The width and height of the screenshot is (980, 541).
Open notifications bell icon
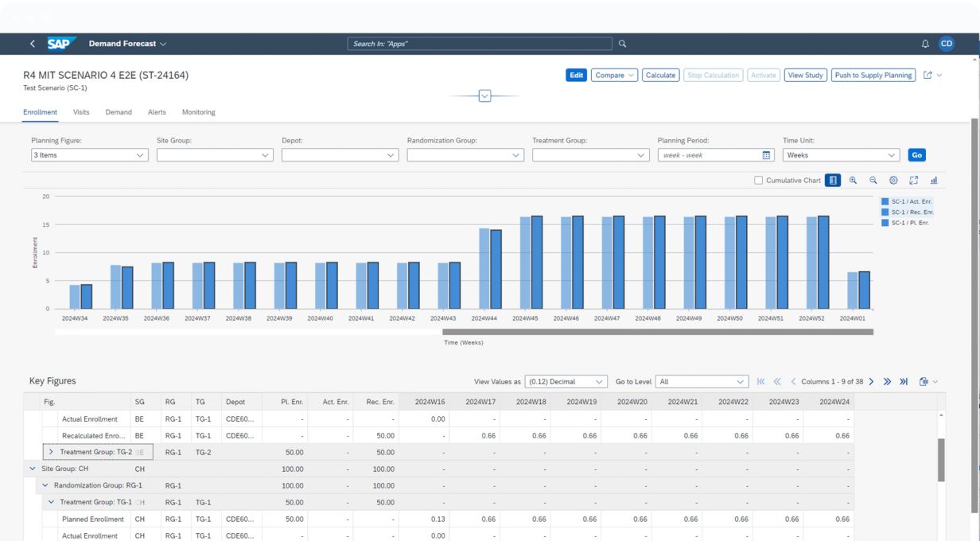click(x=925, y=44)
